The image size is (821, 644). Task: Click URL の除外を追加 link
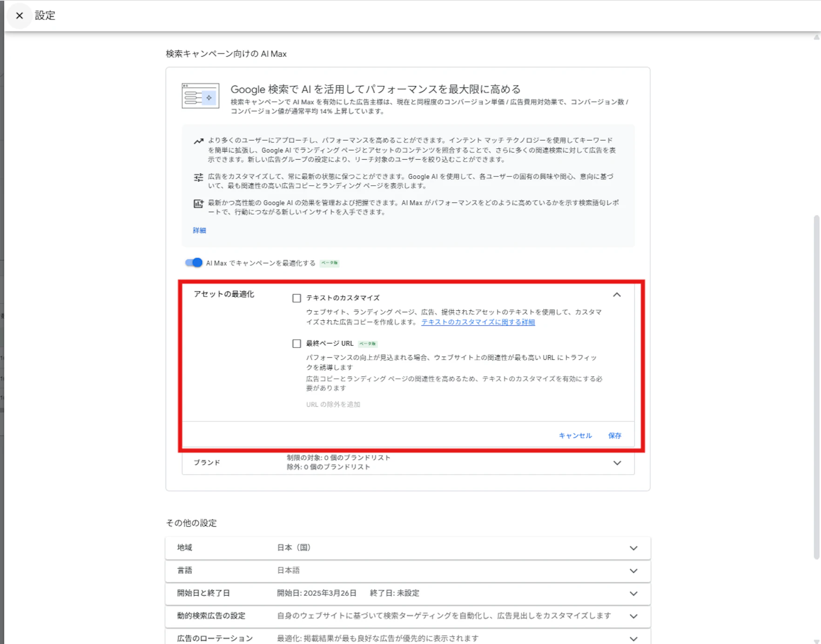click(333, 404)
